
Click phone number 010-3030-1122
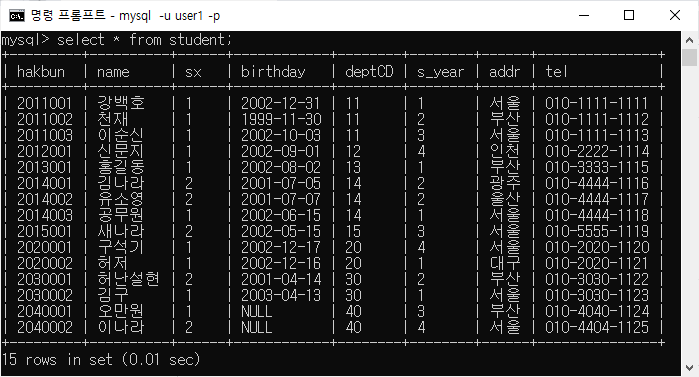tap(596, 279)
